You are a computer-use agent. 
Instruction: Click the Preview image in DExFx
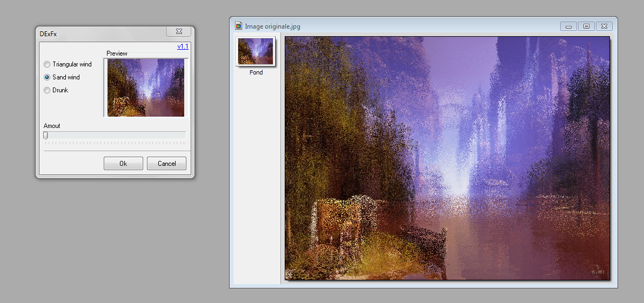tap(146, 87)
